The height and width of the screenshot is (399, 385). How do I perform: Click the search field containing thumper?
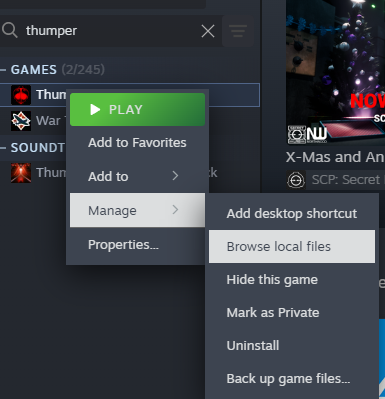pyautogui.click(x=110, y=31)
